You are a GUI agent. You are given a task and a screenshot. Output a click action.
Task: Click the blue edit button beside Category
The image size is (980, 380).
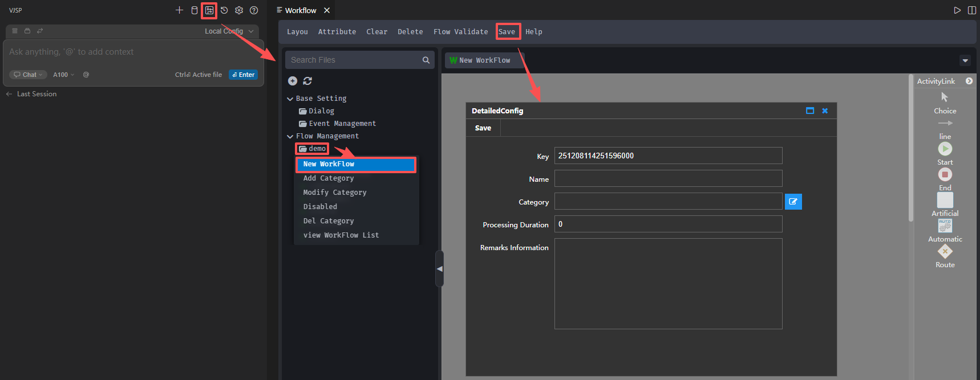(793, 202)
